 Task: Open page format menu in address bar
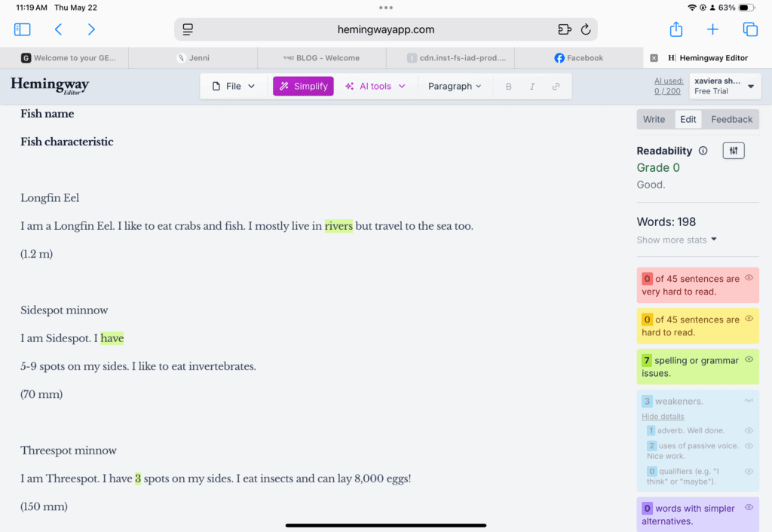click(188, 29)
